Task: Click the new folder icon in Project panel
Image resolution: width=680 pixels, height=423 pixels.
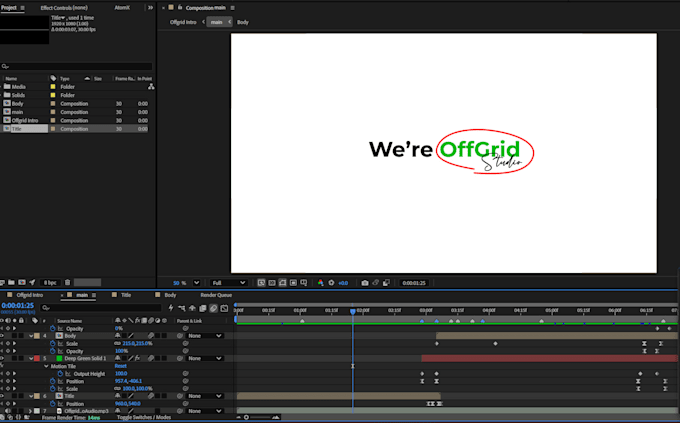Action: click(12, 282)
